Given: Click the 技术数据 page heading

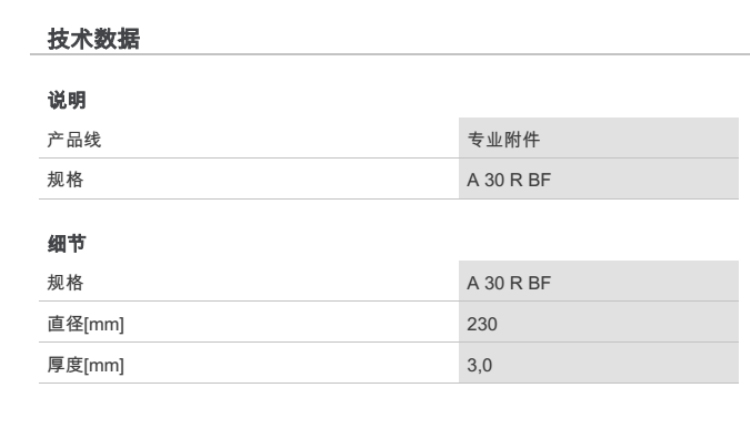Looking at the screenshot, I should [94, 39].
